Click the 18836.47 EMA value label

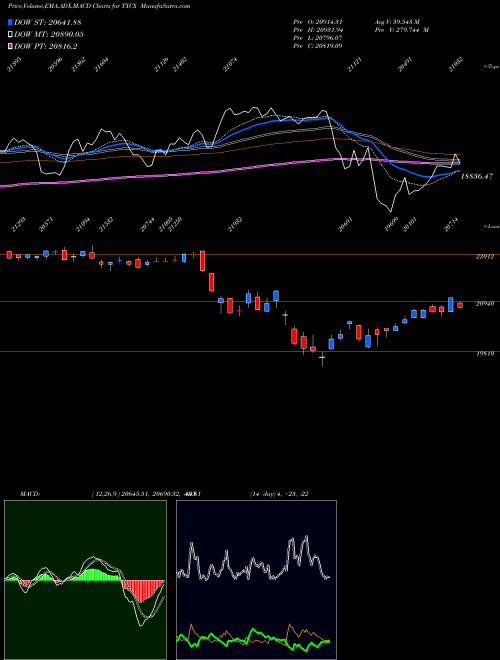[x=476, y=176]
